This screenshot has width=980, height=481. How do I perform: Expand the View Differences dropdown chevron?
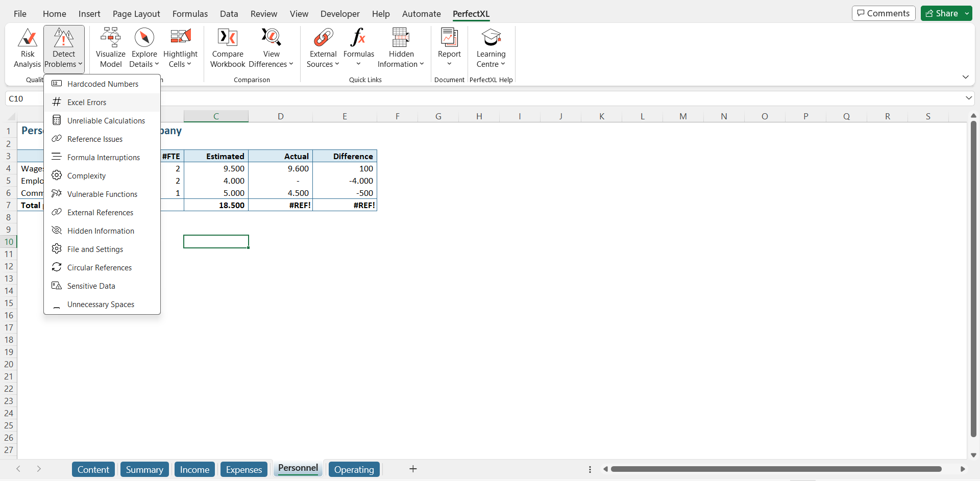[x=291, y=64]
